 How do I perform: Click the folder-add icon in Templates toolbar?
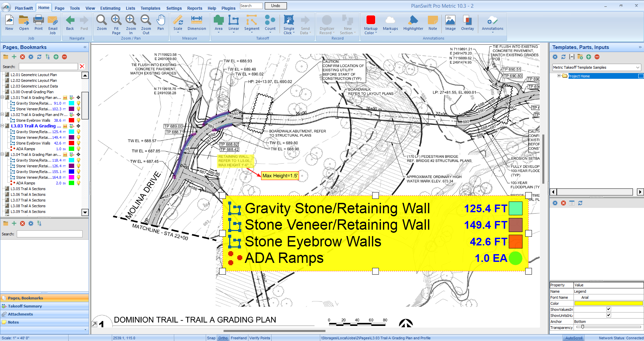580,57
